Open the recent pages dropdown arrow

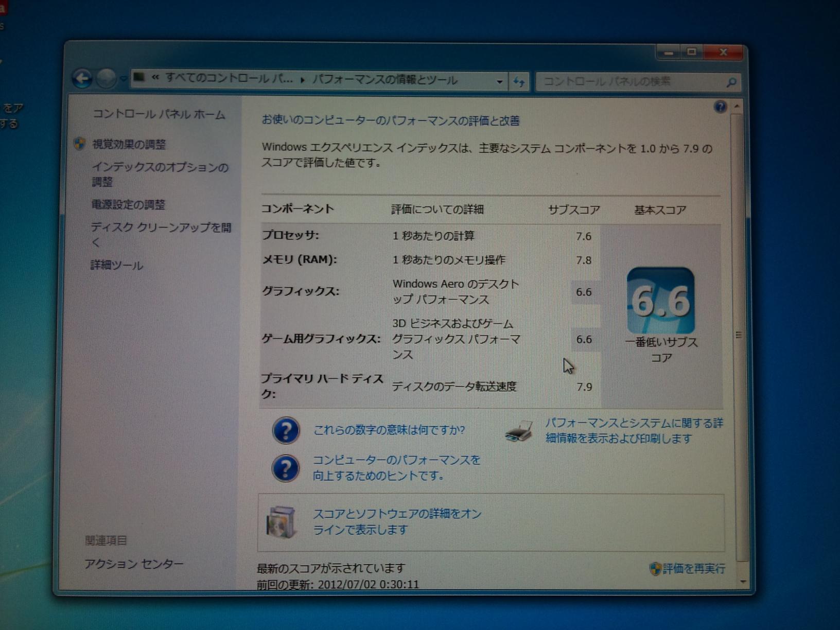[x=123, y=79]
